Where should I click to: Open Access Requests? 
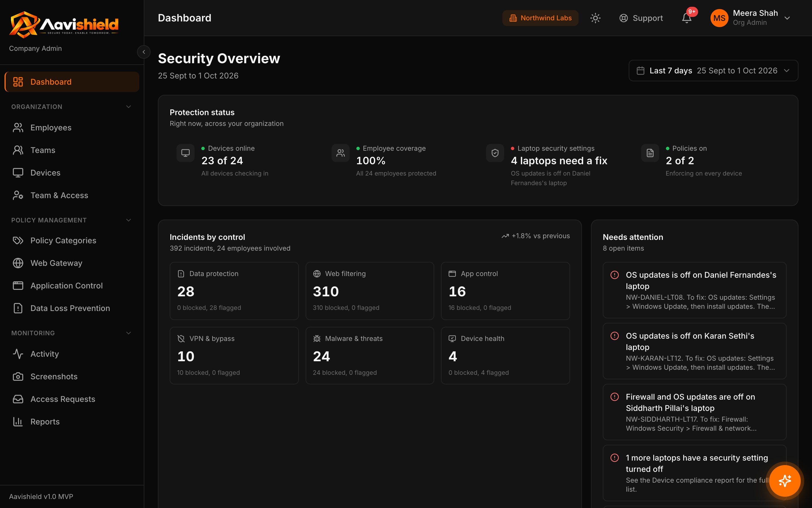click(72, 399)
